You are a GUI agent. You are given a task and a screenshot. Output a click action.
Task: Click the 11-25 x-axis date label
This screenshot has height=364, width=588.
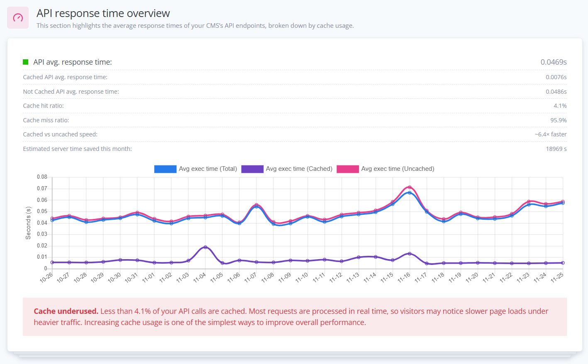pyautogui.click(x=557, y=277)
